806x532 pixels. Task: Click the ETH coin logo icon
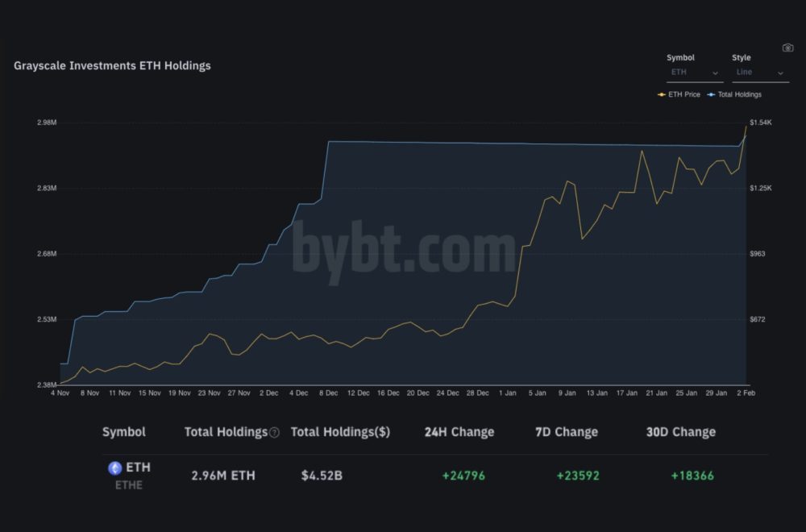(x=114, y=468)
